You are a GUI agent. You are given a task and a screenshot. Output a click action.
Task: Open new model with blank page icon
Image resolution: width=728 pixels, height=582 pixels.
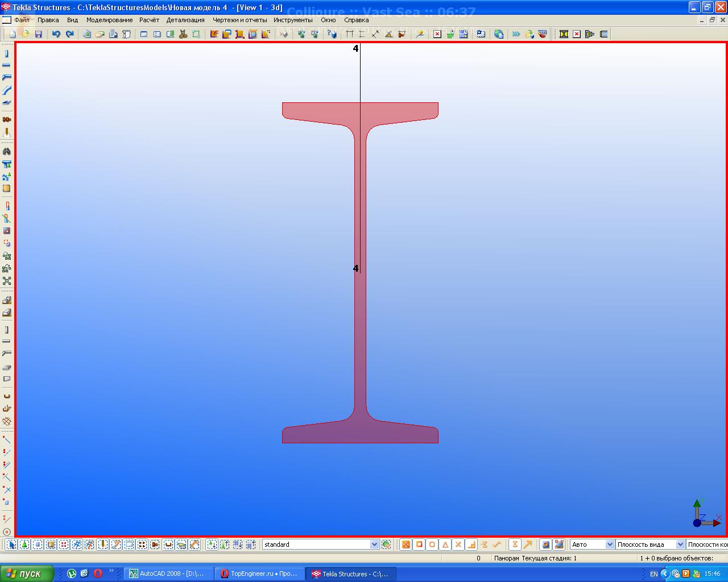[x=13, y=34]
